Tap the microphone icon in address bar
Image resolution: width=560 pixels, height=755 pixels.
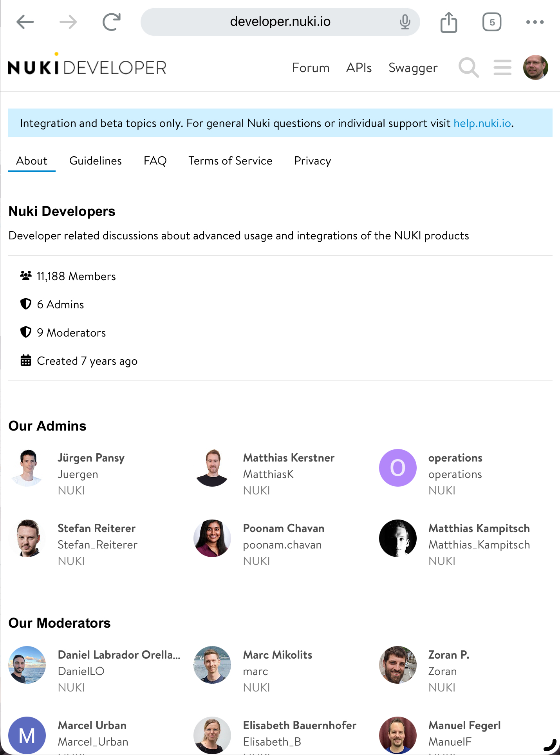[x=405, y=22]
